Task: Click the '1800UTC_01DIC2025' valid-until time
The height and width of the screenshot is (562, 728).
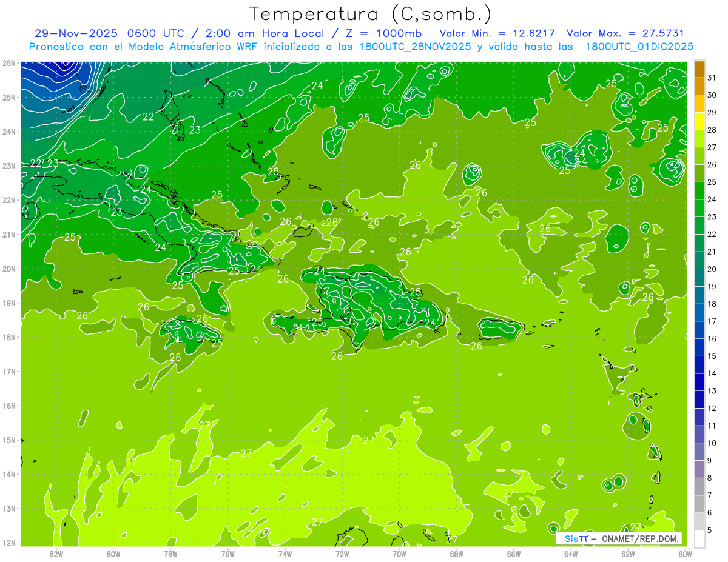Action: coord(639,47)
